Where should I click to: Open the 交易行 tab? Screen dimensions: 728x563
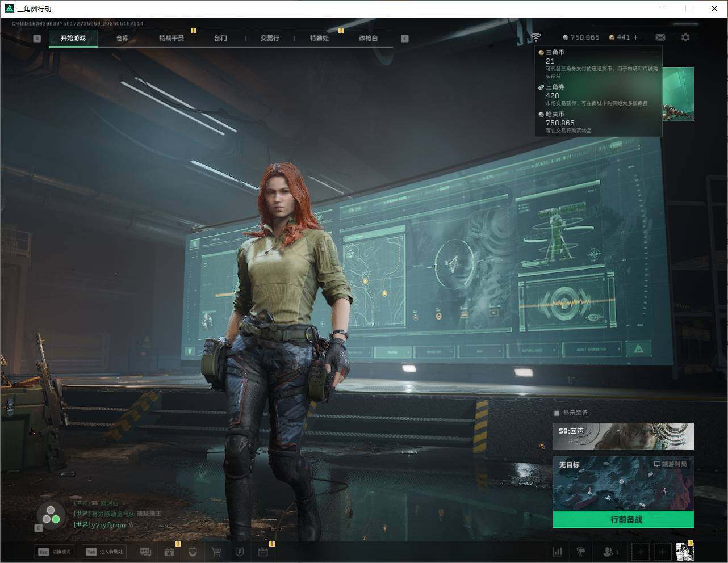[270, 38]
